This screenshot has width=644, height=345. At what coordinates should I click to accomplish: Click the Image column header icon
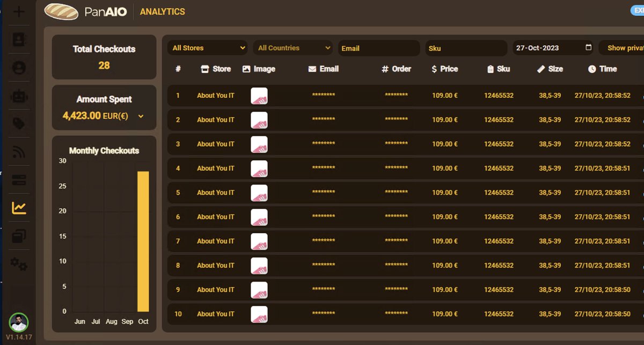coord(246,69)
